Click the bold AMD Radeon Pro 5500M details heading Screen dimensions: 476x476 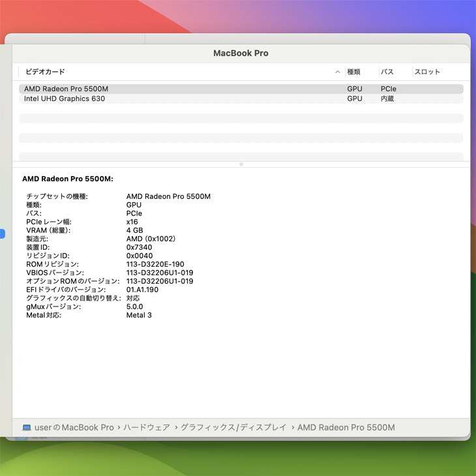click(x=68, y=179)
